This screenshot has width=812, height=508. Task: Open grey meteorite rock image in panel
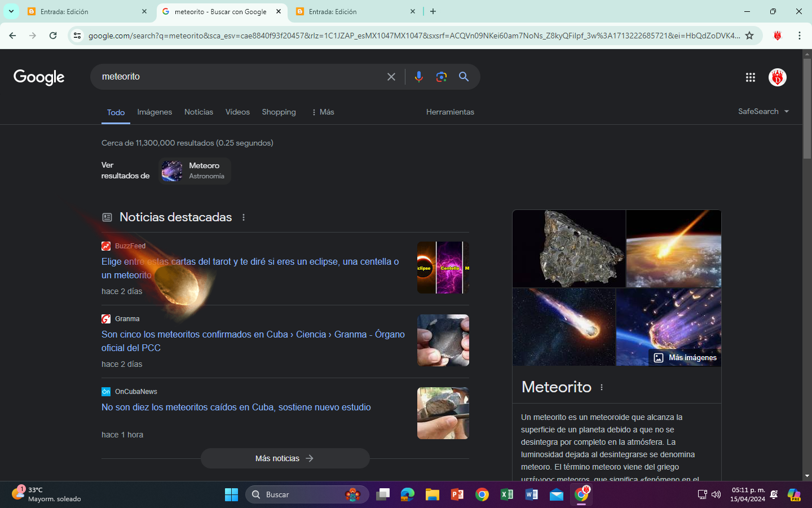click(569, 248)
